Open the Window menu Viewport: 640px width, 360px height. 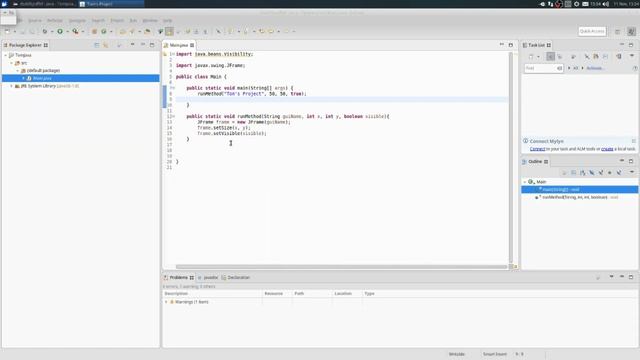tap(150, 20)
